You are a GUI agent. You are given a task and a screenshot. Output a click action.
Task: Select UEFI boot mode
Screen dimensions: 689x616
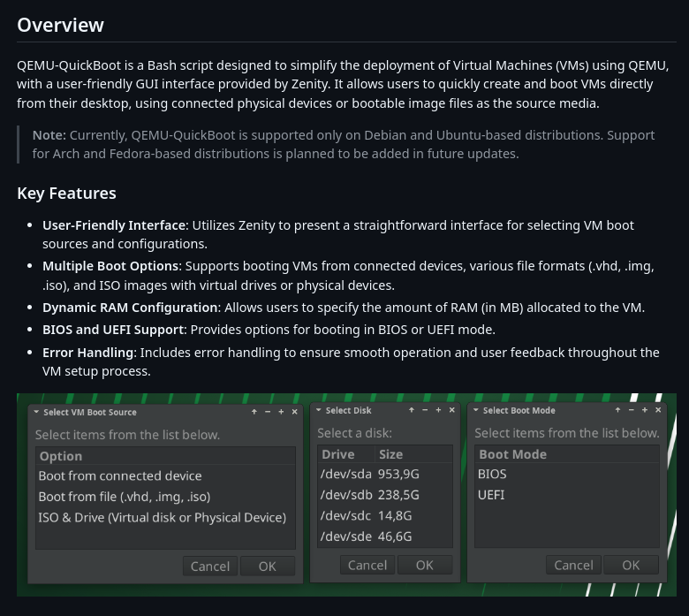[567, 495]
